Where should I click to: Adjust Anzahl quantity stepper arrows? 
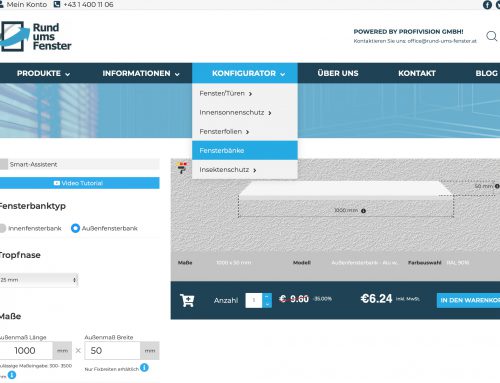click(267, 300)
